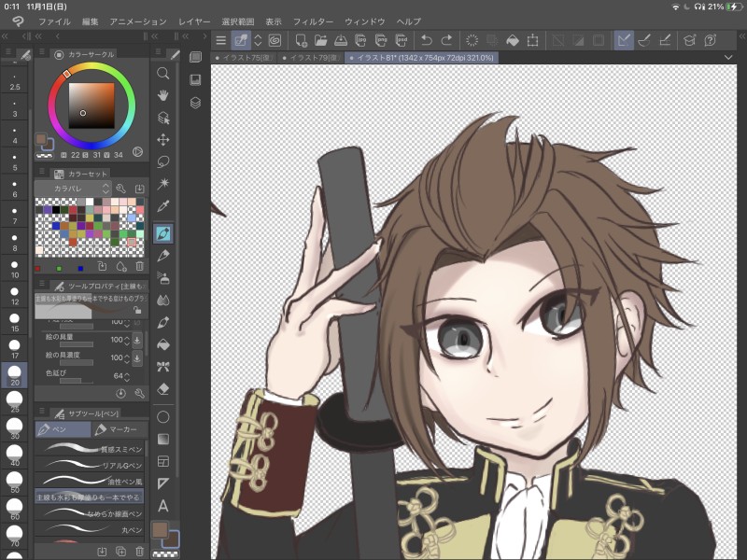Open the ファイル menu
747x560 pixels.
[x=54, y=21]
